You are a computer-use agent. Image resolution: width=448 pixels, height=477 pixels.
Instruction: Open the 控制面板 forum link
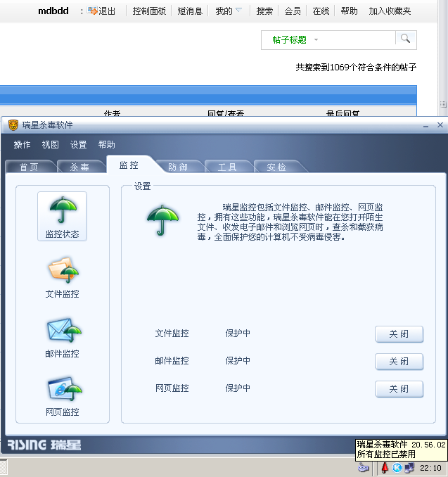click(x=149, y=11)
